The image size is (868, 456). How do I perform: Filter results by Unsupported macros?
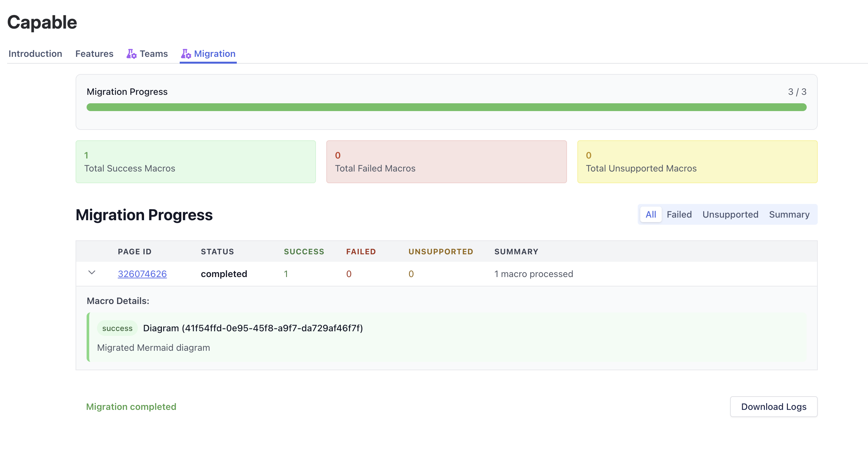pyautogui.click(x=730, y=214)
